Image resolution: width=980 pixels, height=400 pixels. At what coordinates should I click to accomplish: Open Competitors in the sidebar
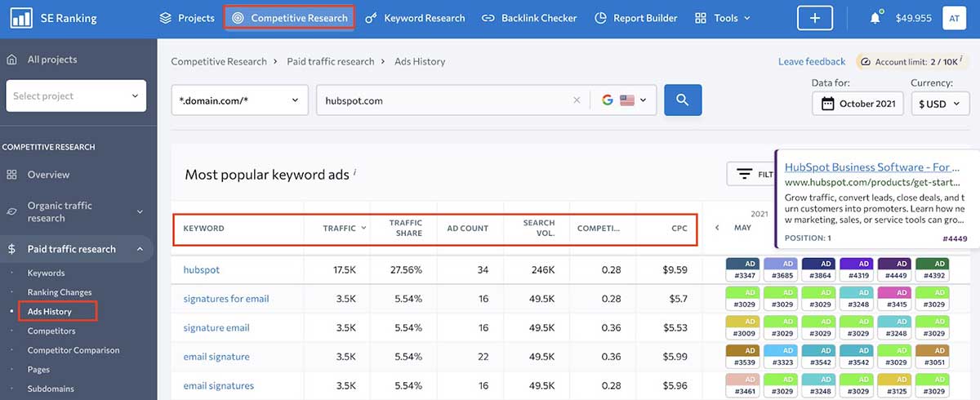[51, 331]
